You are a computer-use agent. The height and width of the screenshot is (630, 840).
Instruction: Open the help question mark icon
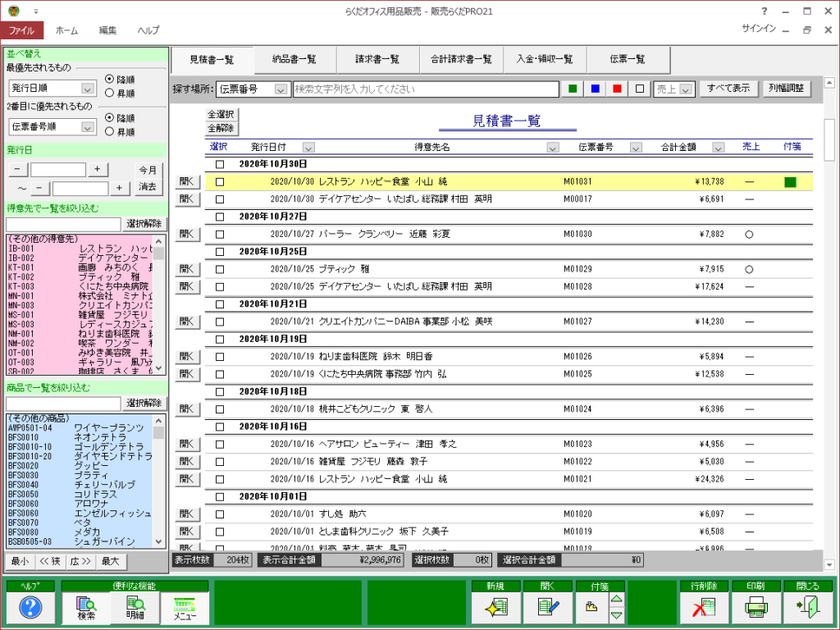click(x=30, y=607)
